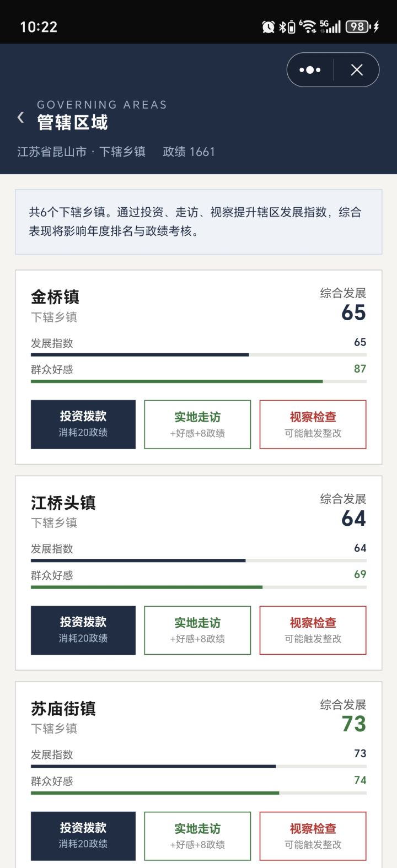Screen dimensions: 397x868
Task: Tap the Wi-Fi status bar icon
Action: (x=308, y=26)
